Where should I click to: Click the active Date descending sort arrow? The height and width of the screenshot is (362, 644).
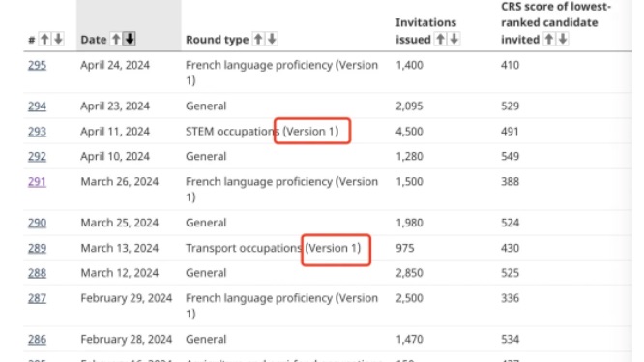pyautogui.click(x=130, y=39)
